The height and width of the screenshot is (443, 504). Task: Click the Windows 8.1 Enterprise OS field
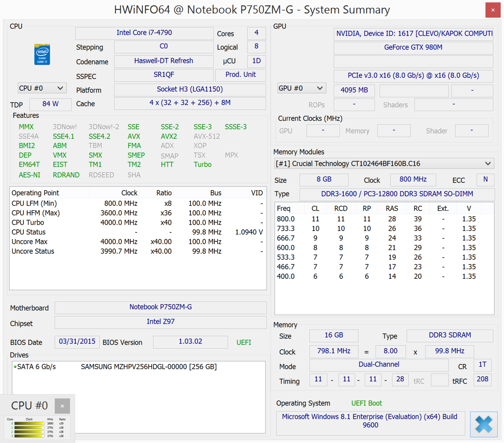[x=370, y=423]
